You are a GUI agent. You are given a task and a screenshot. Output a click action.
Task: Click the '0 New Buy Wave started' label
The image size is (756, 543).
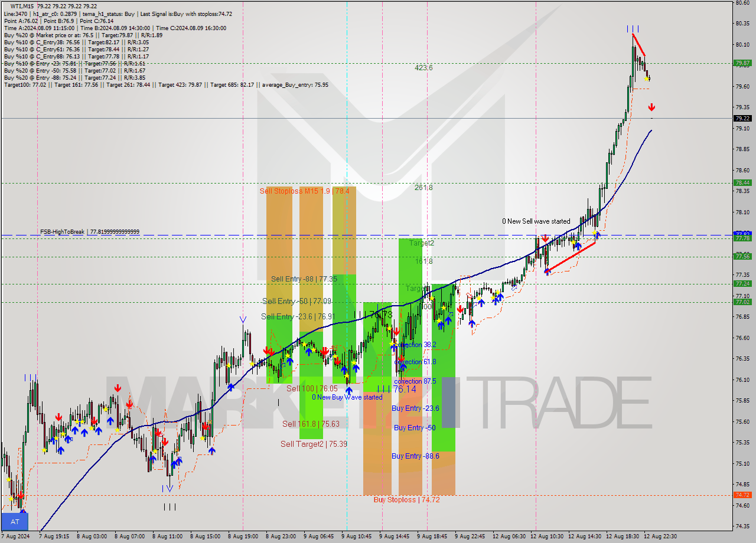(347, 397)
